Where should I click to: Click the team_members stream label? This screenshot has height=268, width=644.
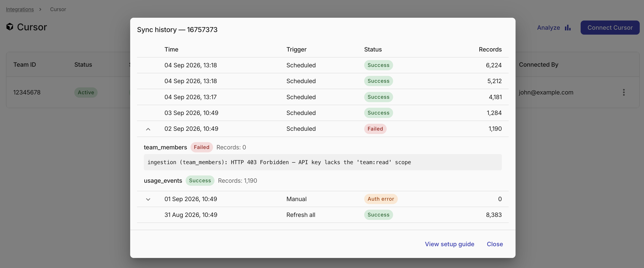(165, 147)
